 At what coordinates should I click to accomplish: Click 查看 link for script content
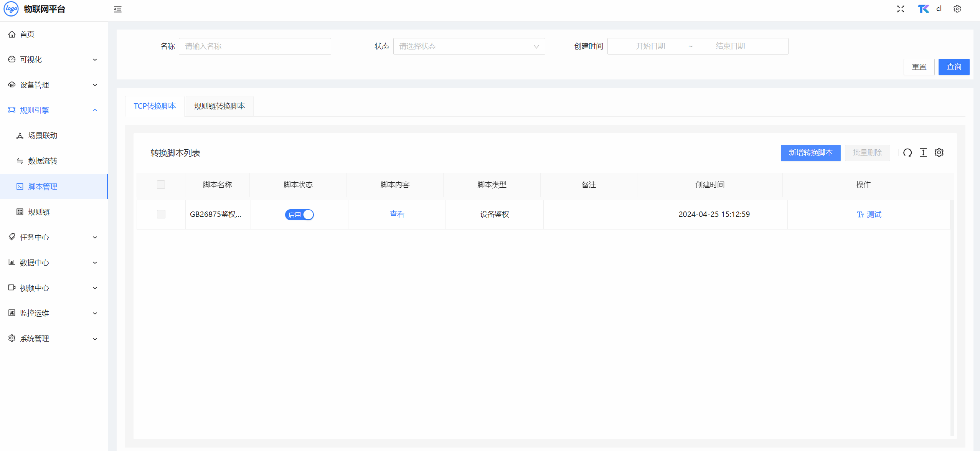(397, 214)
